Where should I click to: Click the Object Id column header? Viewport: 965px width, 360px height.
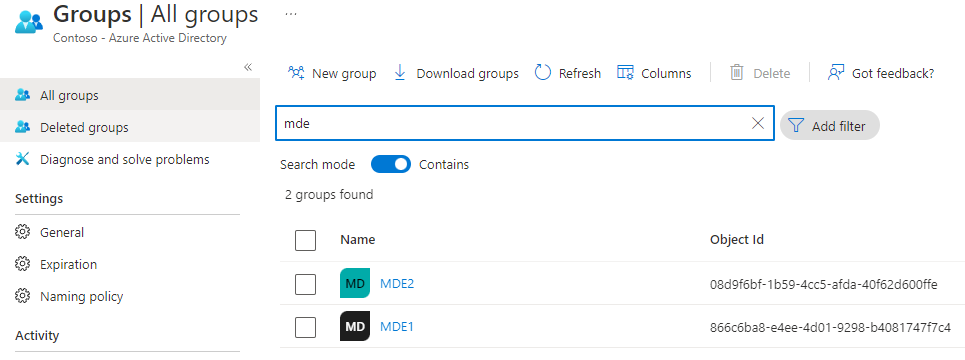(737, 239)
